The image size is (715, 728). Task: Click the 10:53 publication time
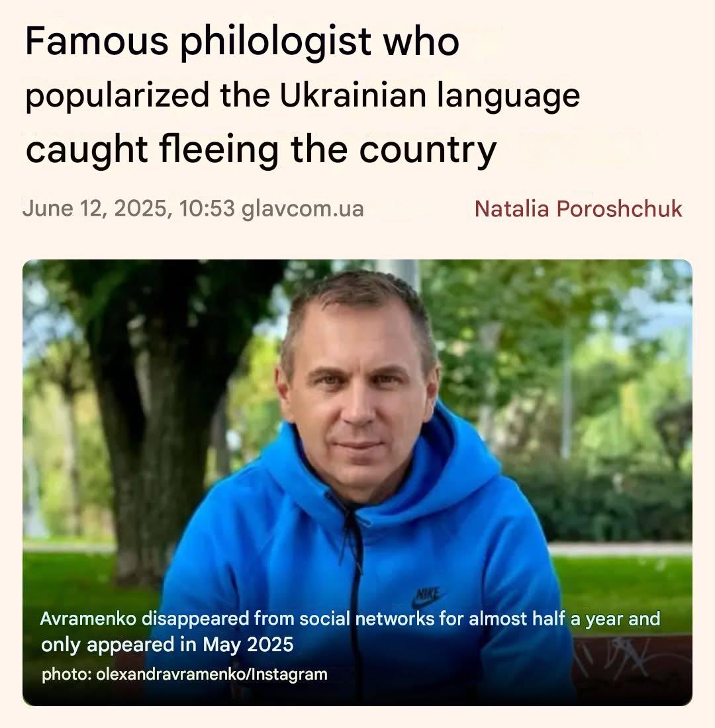pyautogui.click(x=207, y=208)
